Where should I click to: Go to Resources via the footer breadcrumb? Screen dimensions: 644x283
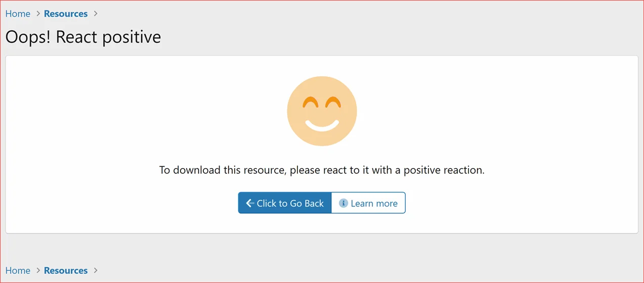(x=66, y=271)
